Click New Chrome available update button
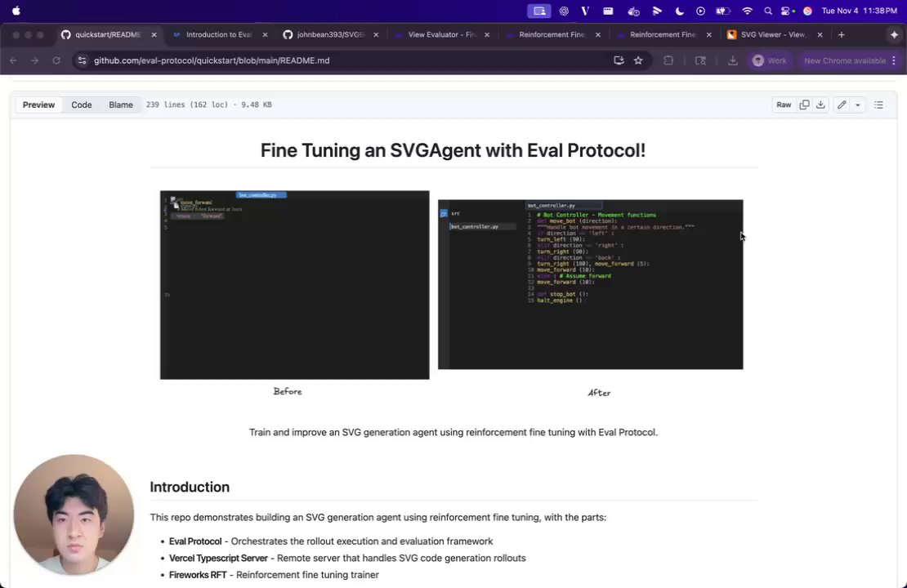The width and height of the screenshot is (907, 588). pos(845,60)
